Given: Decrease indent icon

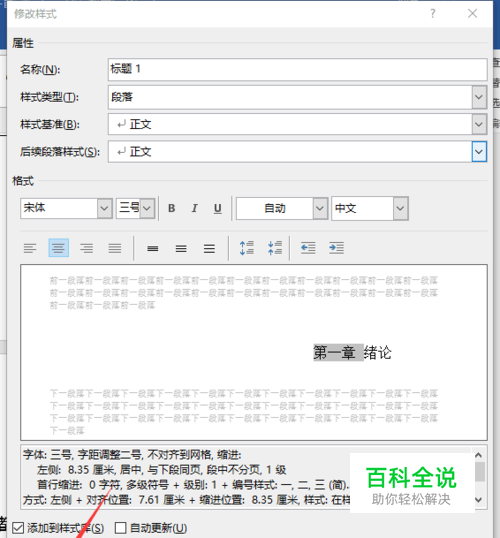Looking at the screenshot, I should click(x=308, y=248).
